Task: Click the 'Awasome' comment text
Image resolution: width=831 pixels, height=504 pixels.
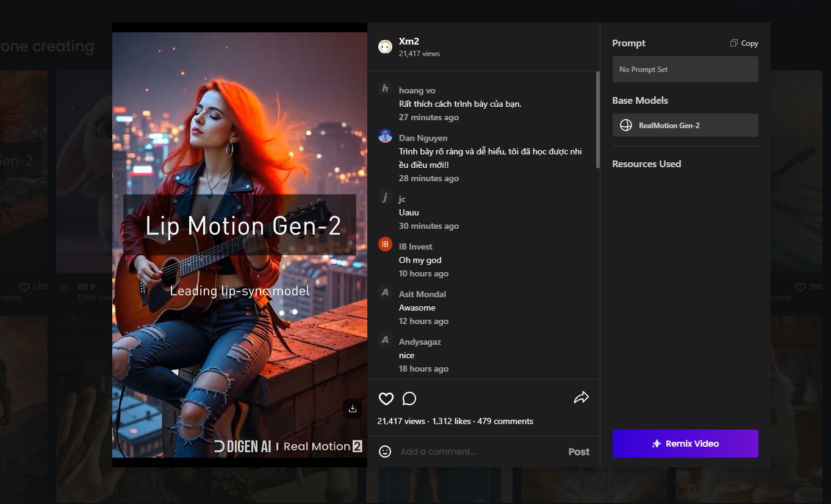Action: [417, 308]
